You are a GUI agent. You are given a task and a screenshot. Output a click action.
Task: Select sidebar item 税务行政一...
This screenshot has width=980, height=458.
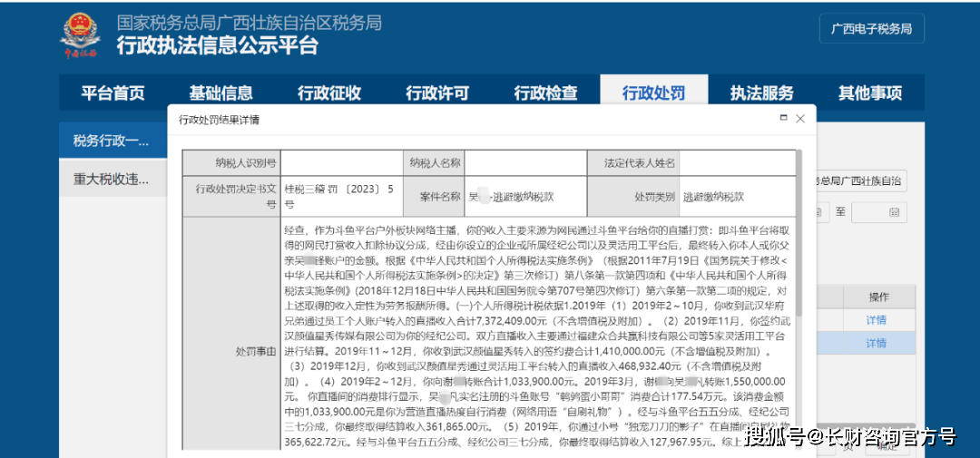coord(113,141)
